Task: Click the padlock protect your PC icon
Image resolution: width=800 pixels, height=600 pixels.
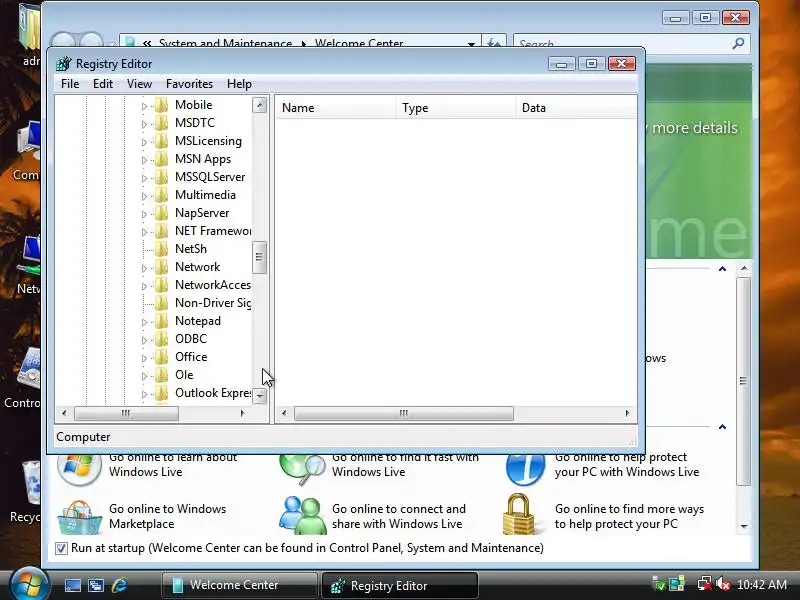Action: [x=519, y=514]
